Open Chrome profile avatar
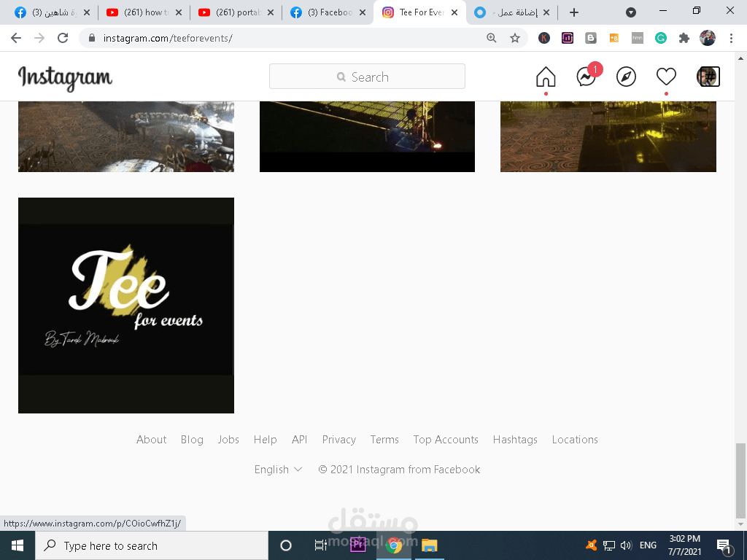 coord(708,38)
